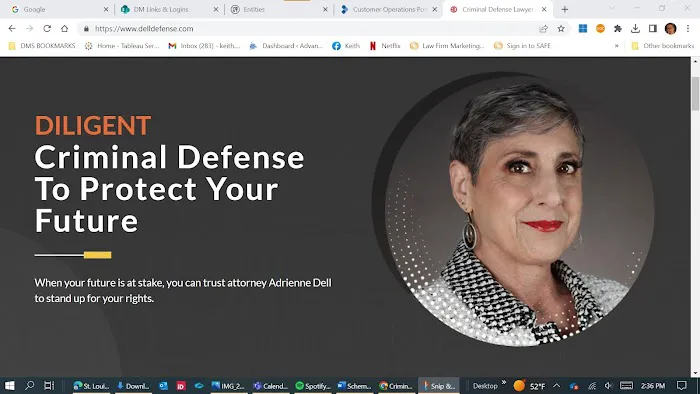Show hidden bookmarks with the » chevron
The height and width of the screenshot is (394, 700).
point(617,46)
